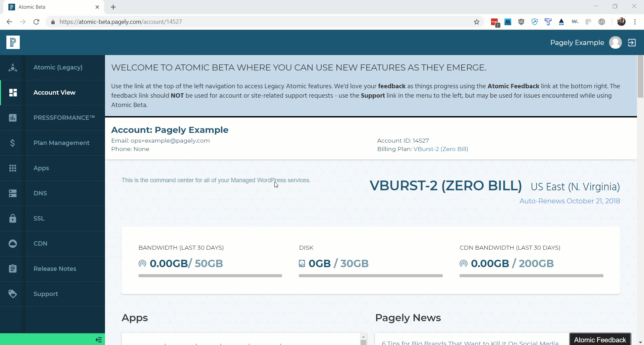Select the Account View dashboard icon

point(13,93)
